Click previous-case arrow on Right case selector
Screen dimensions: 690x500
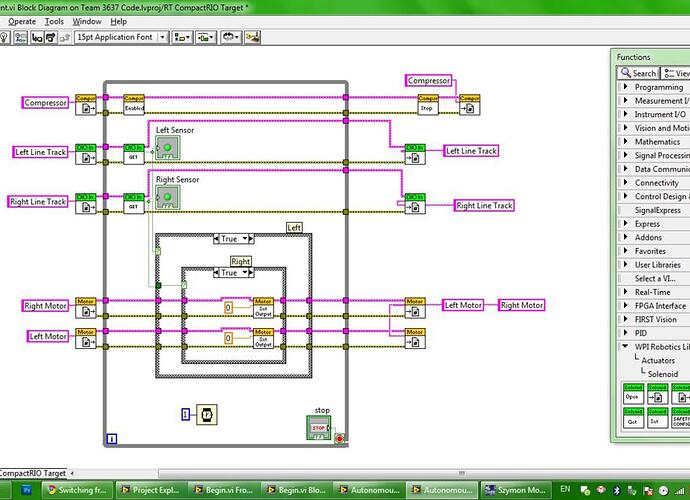pyautogui.click(x=216, y=272)
